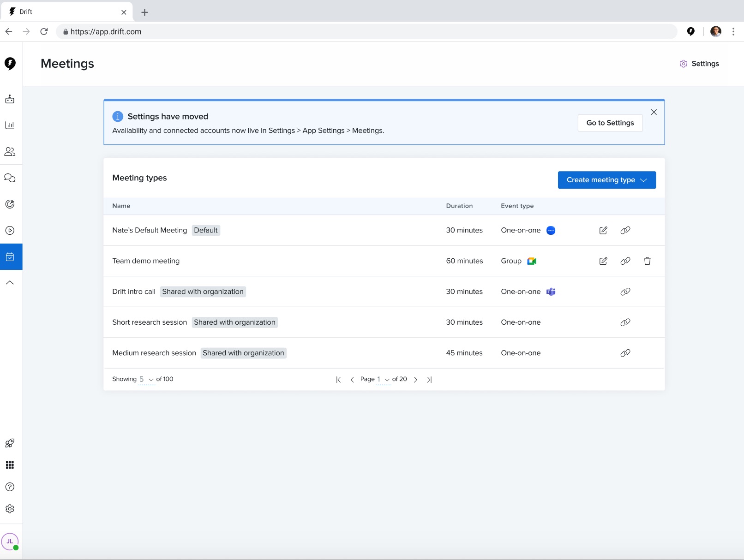
Task: Open the apps grid sidebar icon
Action: (10, 465)
